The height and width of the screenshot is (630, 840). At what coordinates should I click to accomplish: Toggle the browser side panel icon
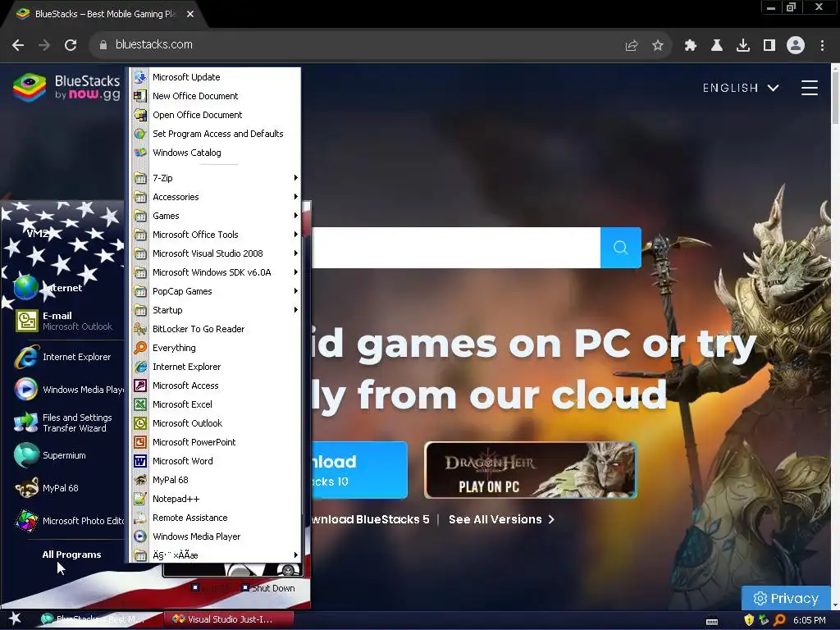769,46
